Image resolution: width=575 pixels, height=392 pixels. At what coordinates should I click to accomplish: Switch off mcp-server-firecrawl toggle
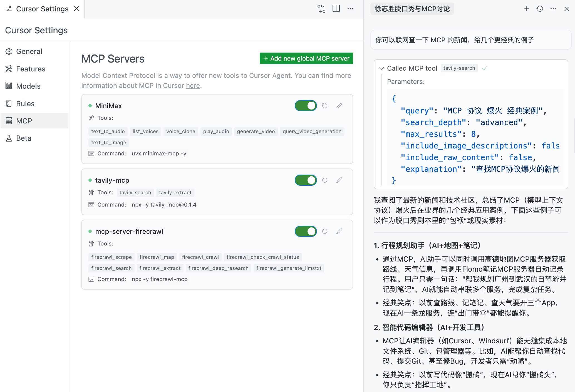(x=306, y=231)
